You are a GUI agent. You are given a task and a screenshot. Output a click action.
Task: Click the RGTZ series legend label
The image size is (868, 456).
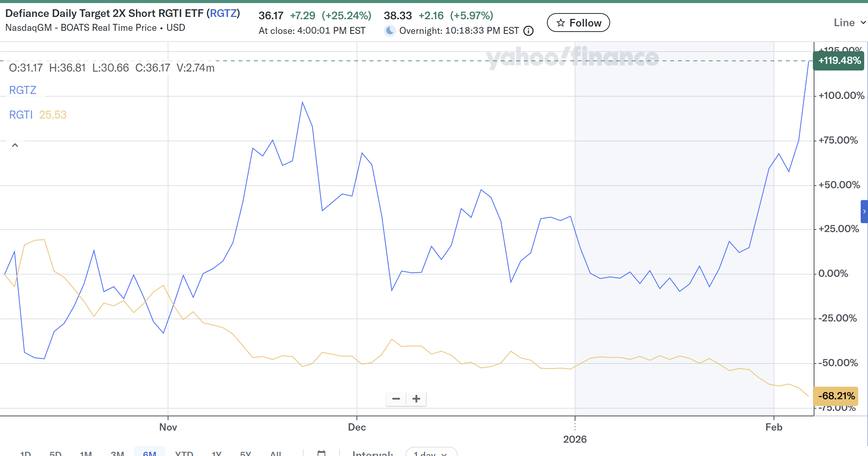(23, 90)
